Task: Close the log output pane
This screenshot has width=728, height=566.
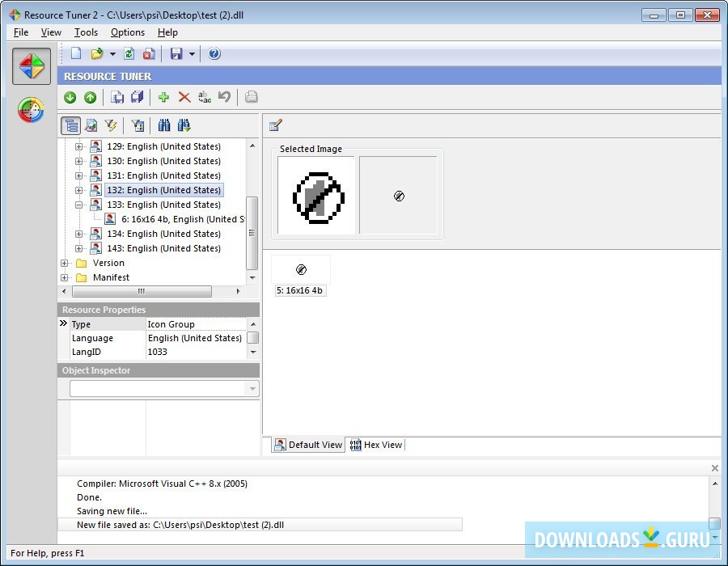Action: click(x=715, y=468)
